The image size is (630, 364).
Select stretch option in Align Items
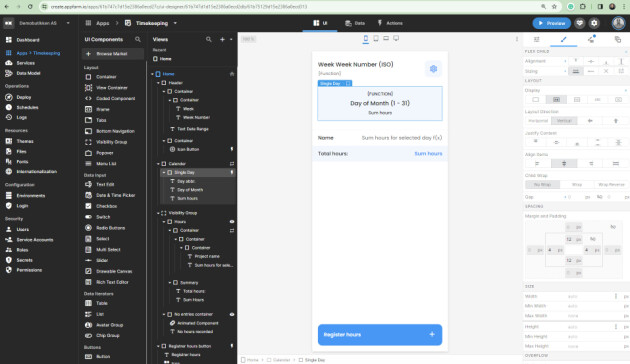[616, 163]
